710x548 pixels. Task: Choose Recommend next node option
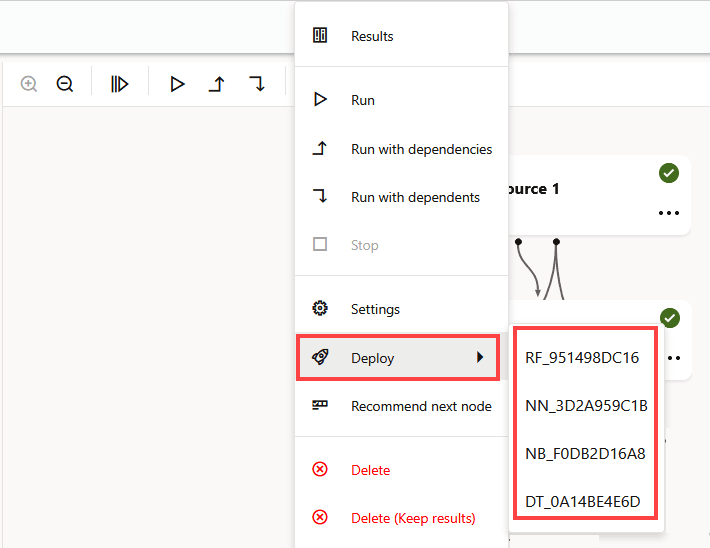coord(401,406)
